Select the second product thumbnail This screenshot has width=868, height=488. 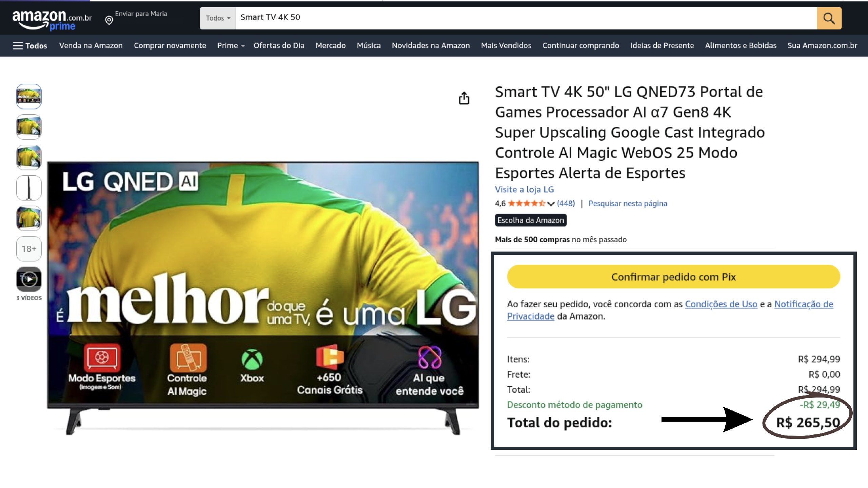29,127
